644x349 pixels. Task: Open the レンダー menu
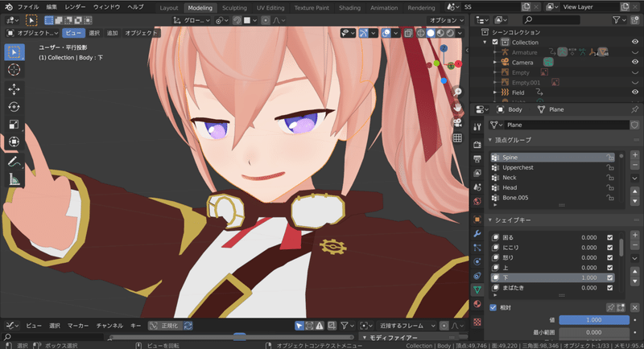tap(75, 7)
